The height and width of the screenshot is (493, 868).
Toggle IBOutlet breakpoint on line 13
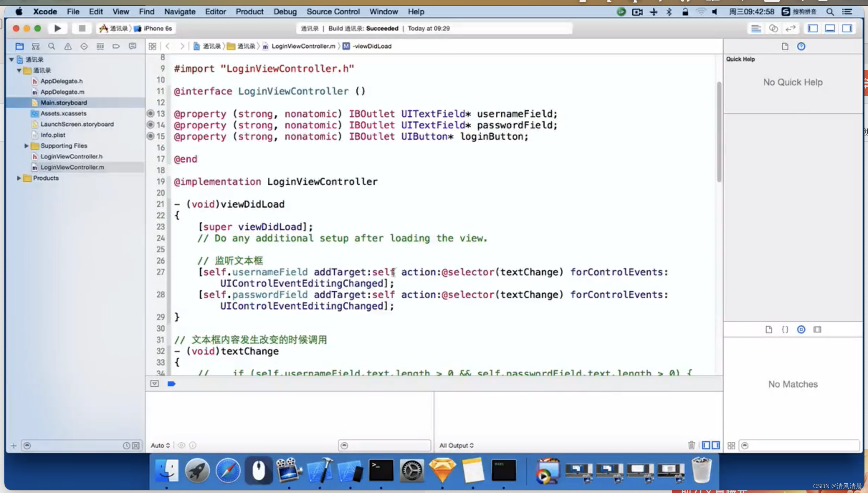(150, 113)
